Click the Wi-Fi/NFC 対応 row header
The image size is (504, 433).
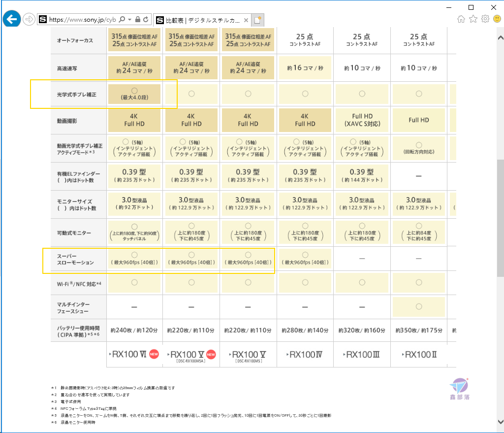click(x=79, y=284)
